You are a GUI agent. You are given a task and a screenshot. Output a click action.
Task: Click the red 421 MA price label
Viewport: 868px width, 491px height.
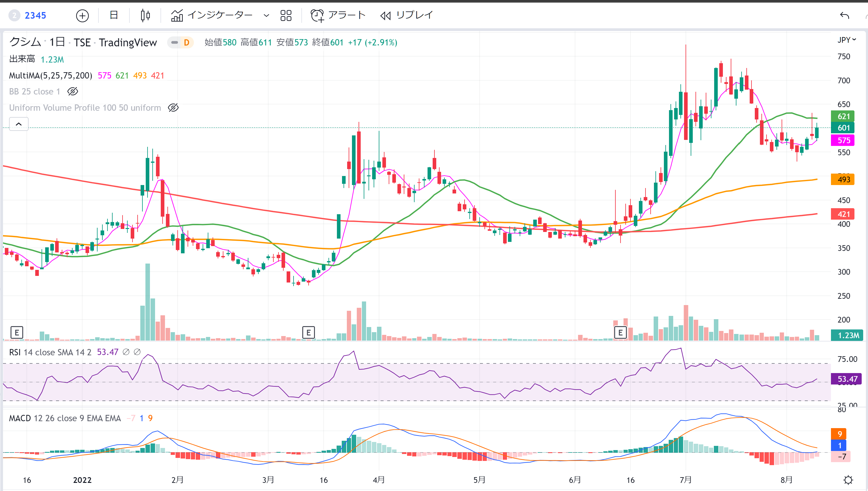tap(843, 214)
